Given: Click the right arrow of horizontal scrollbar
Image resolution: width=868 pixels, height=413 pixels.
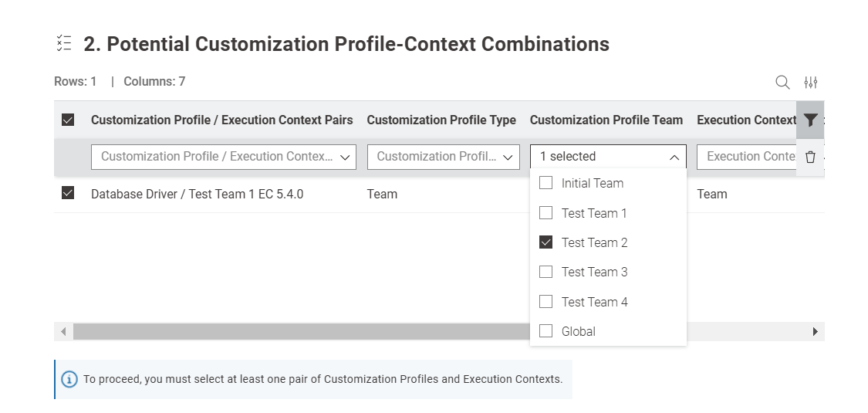Looking at the screenshot, I should tap(816, 331).
